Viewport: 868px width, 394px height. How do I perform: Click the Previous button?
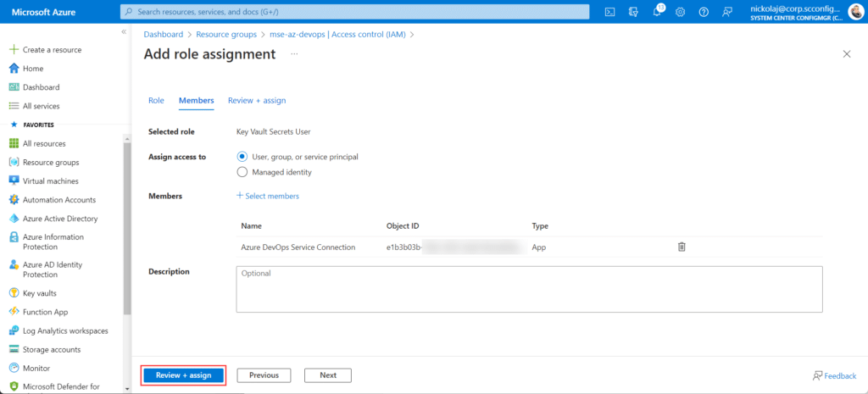point(264,375)
